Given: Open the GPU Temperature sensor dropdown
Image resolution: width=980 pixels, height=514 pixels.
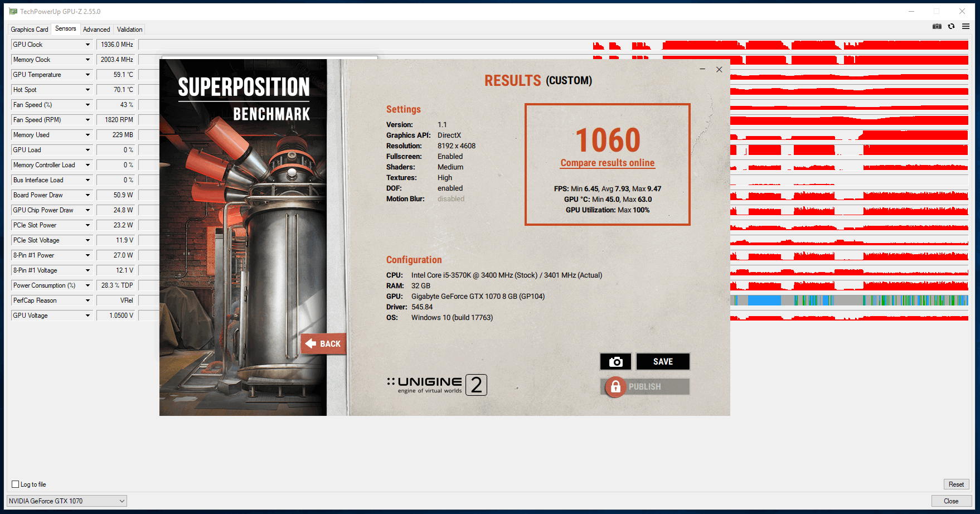Looking at the screenshot, I should [88, 75].
